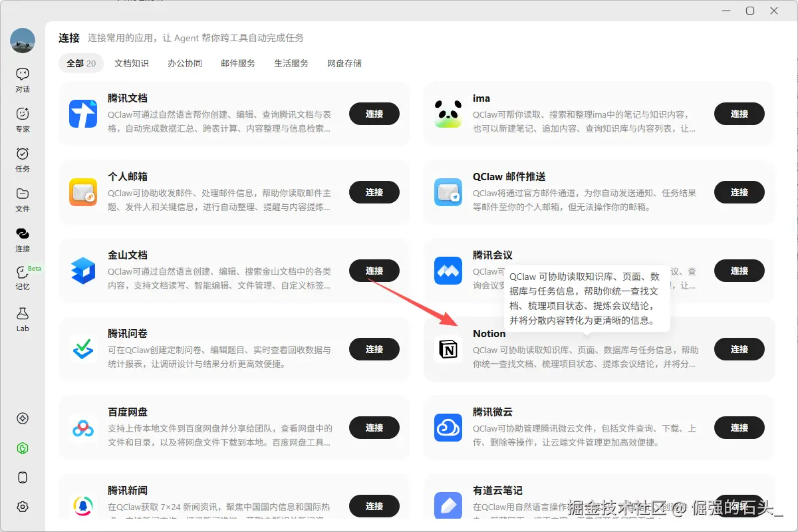Click the QClaw 邮件推送 card title

pyautogui.click(x=509, y=177)
